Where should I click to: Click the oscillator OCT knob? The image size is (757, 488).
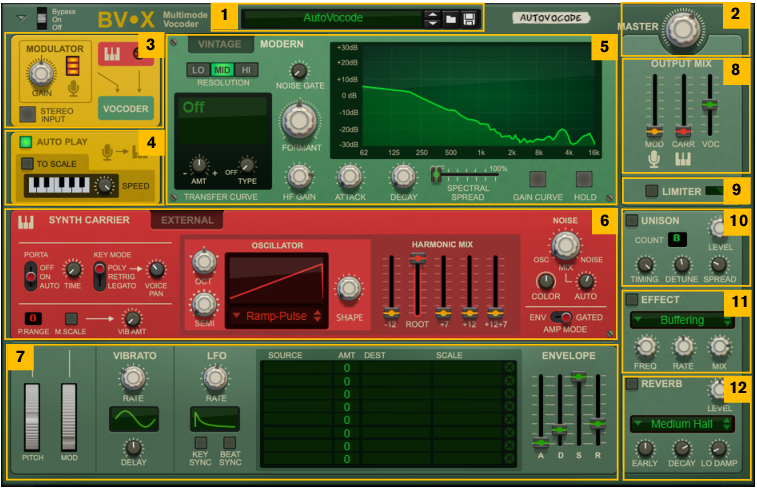coord(204,262)
